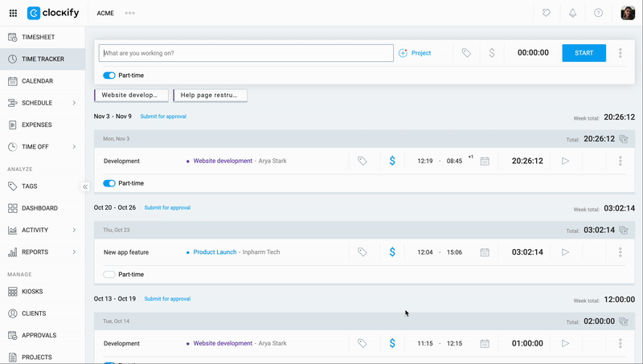
Task: Click Submit for approval for Nov 3 - Nov 9
Action: pos(163,117)
